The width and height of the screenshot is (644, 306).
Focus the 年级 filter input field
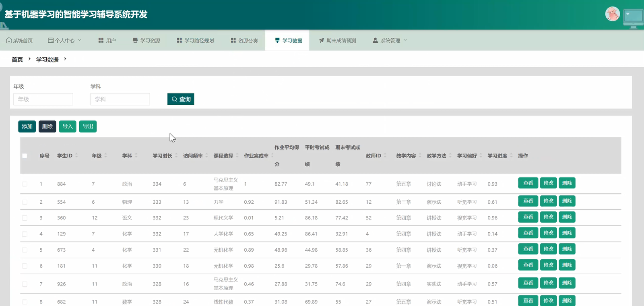[x=43, y=99]
